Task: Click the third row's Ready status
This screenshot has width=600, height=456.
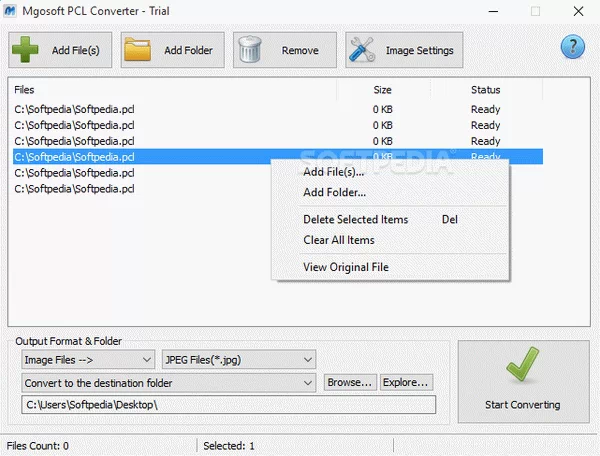Action: (485, 141)
